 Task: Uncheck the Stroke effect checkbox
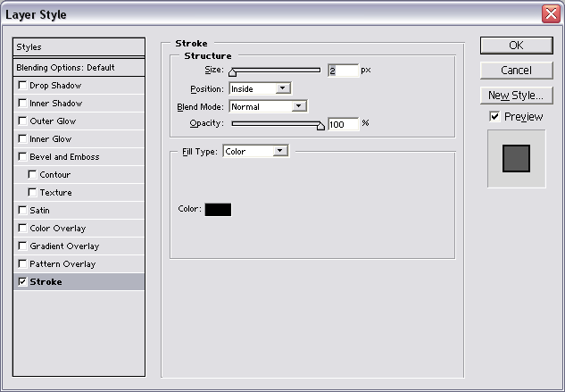click(x=22, y=281)
